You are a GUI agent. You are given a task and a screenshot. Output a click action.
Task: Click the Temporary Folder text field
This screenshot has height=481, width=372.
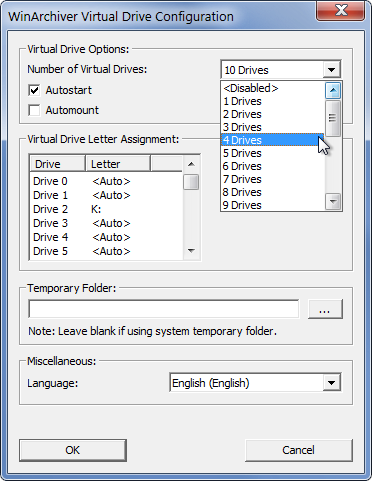pyautogui.click(x=164, y=309)
